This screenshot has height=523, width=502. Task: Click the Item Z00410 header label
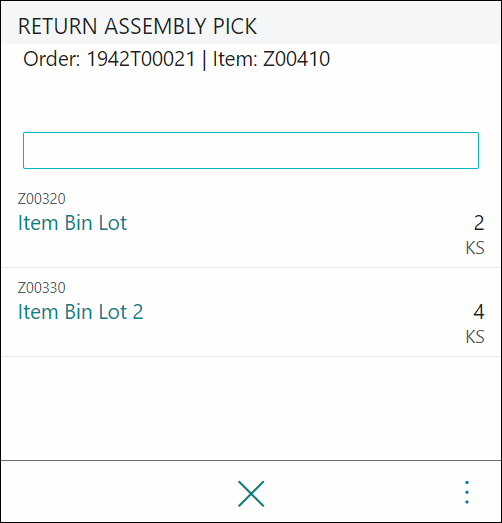pos(271,59)
